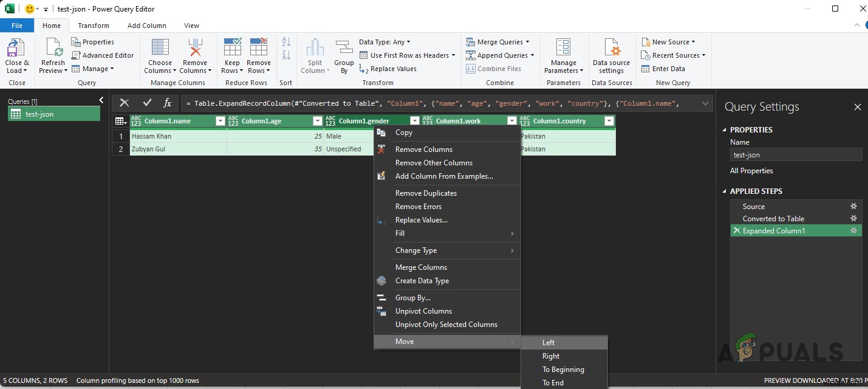
Task: Refresh the query preview
Action: [x=53, y=55]
